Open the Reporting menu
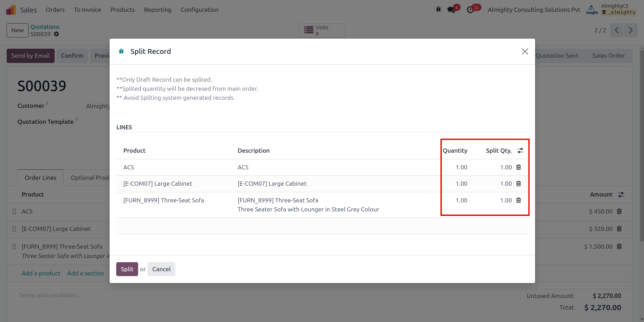The height and width of the screenshot is (322, 644). coord(158,10)
